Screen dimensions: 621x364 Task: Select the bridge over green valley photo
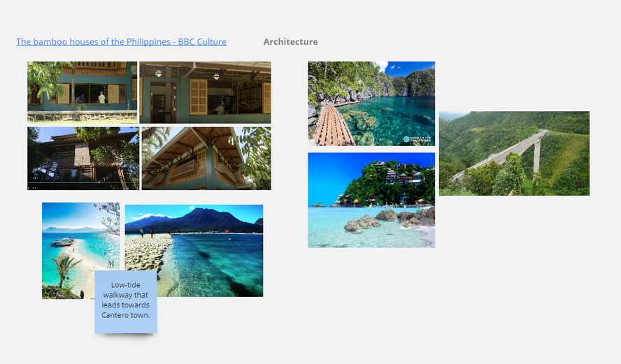coord(514,154)
